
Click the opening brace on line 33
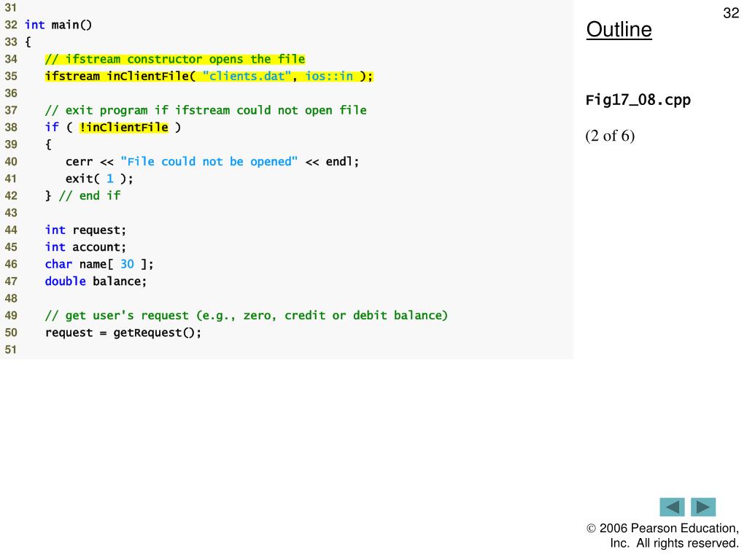28,42
